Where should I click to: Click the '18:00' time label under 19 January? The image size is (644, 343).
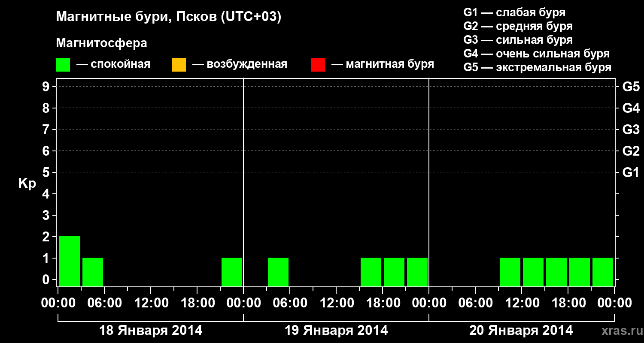(x=383, y=303)
